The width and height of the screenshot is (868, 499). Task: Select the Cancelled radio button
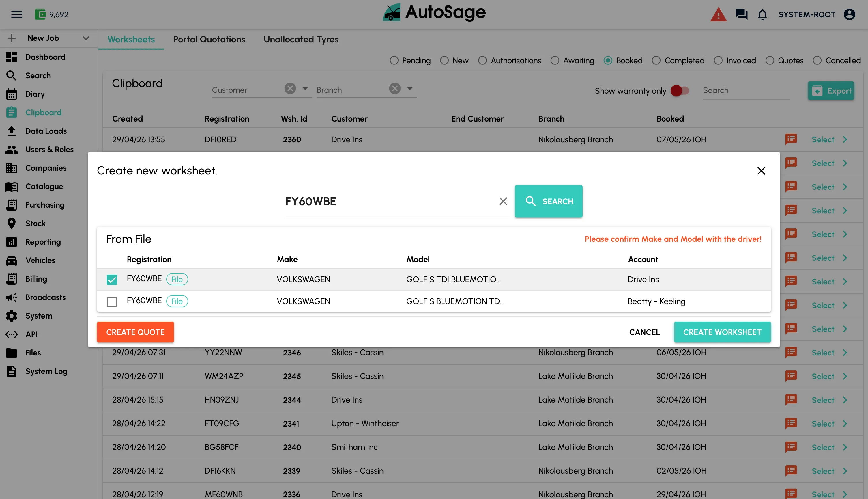tap(817, 61)
